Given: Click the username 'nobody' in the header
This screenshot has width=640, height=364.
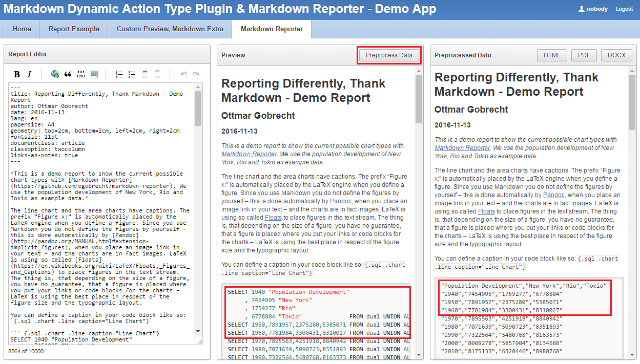Looking at the screenshot, I should click(x=598, y=9).
